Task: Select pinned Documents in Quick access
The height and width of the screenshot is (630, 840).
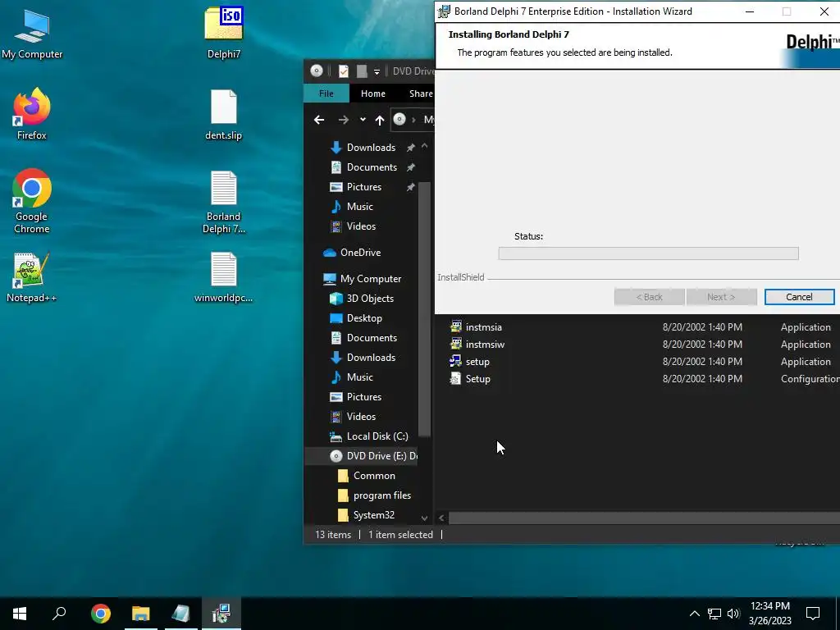Action: [370, 167]
